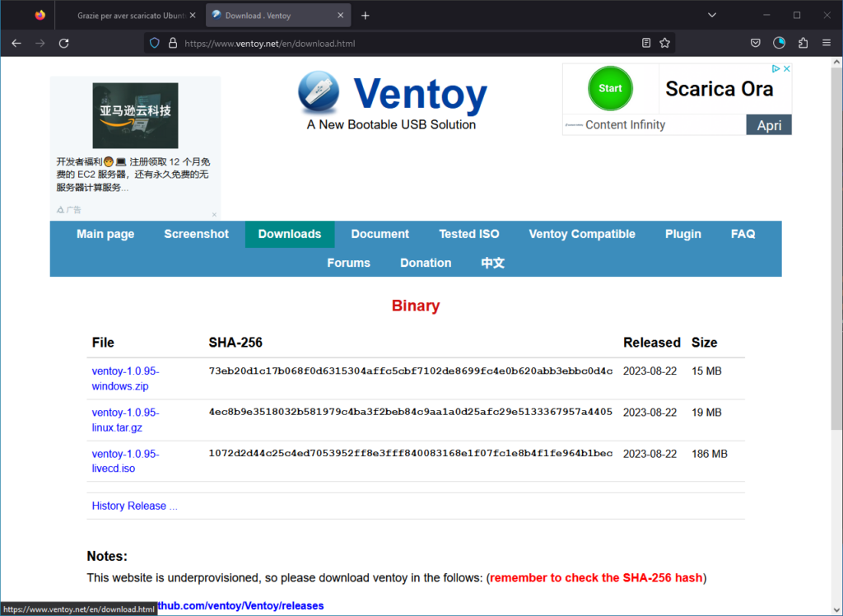
Task: Click the red SHA-256 hash reminder text
Action: (596, 578)
